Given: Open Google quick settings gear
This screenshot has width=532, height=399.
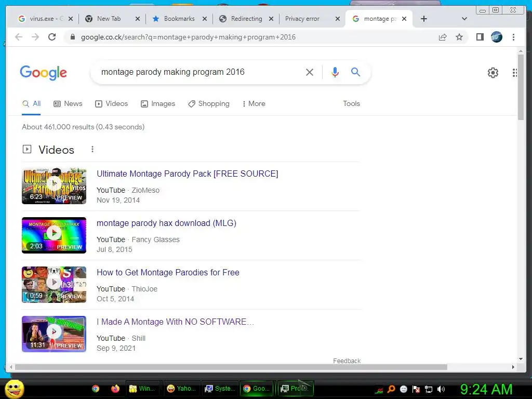Looking at the screenshot, I should (x=493, y=73).
